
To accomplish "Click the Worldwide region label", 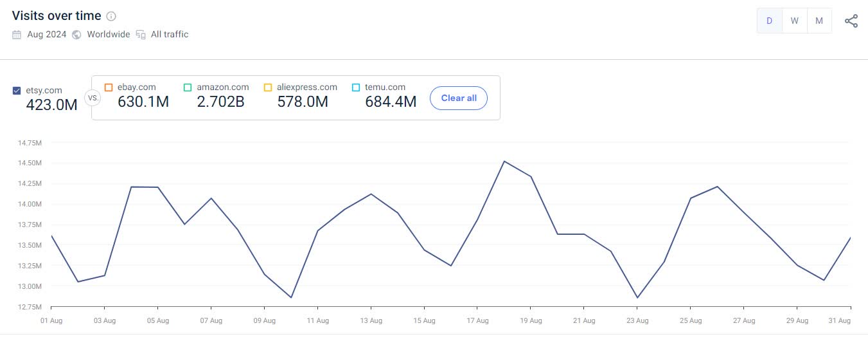I will [109, 35].
